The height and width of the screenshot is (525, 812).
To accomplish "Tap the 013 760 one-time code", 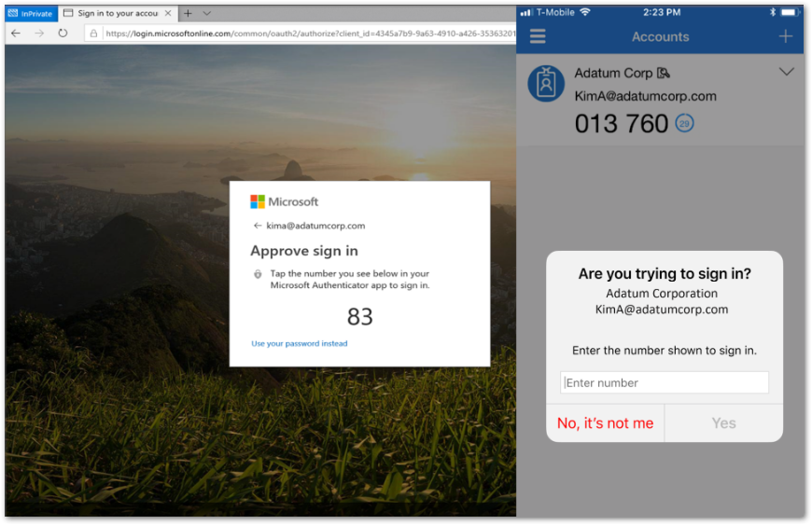I will [x=622, y=124].
